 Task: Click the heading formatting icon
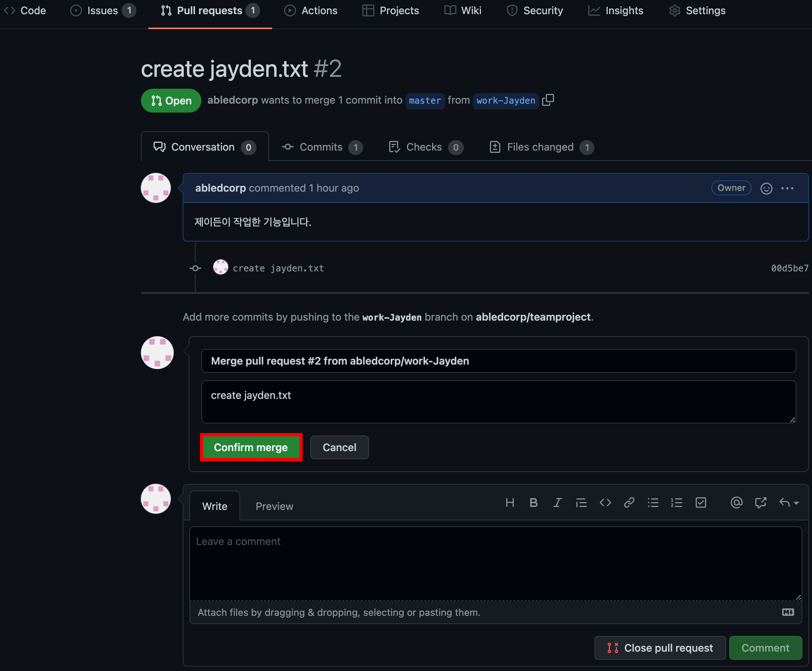[x=510, y=503]
